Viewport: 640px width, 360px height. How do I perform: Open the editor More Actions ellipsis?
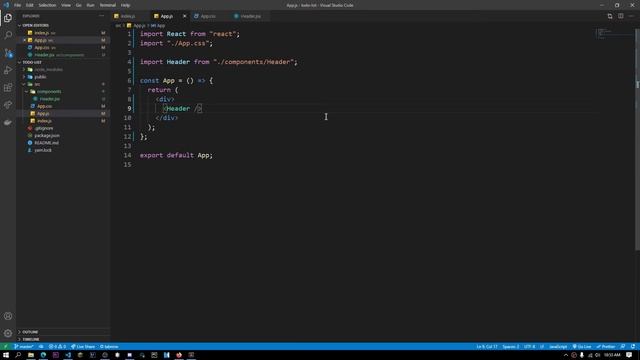tap(631, 16)
